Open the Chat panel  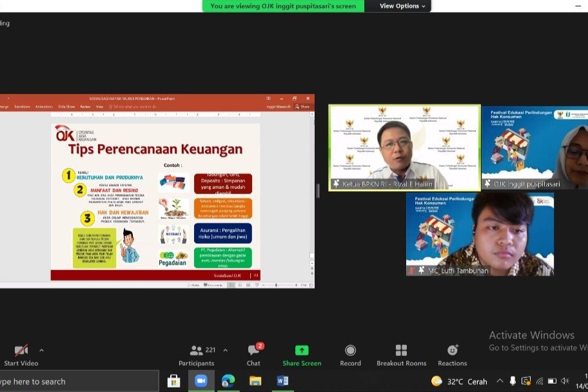pos(253,355)
